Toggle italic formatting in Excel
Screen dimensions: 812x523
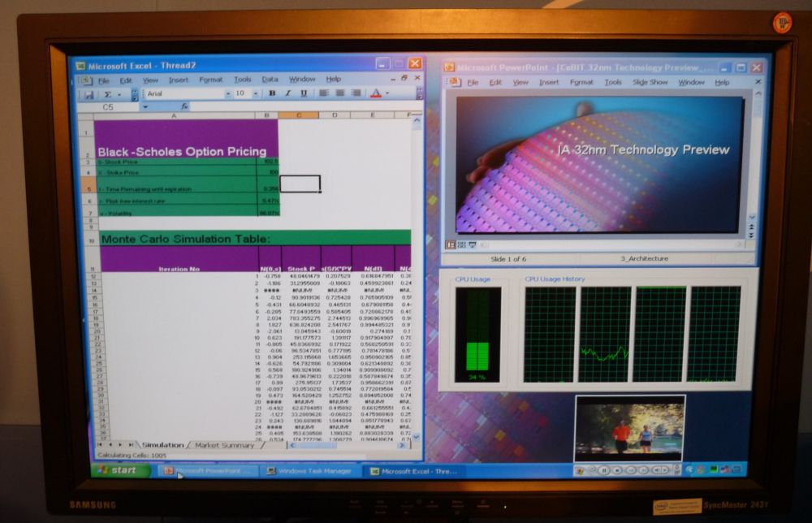[x=288, y=93]
